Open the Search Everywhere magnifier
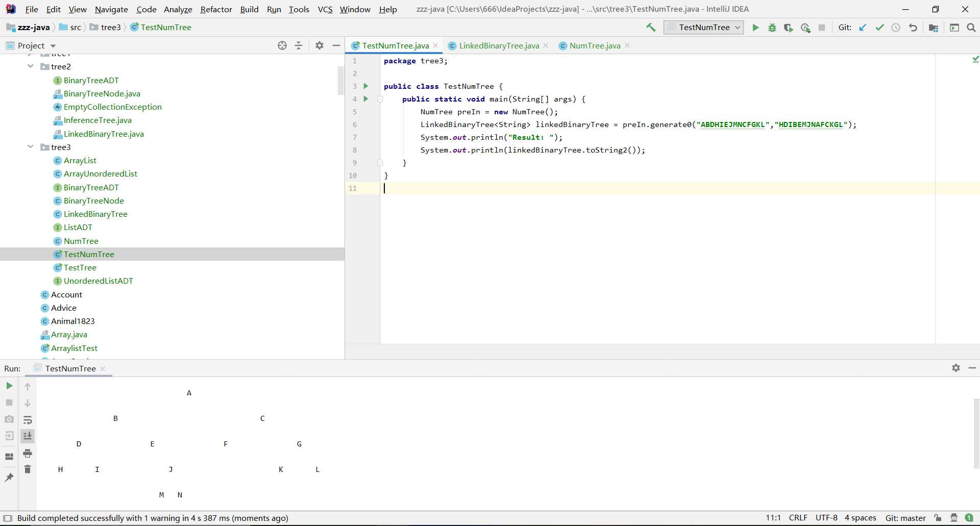This screenshot has width=980, height=526. tap(971, 28)
